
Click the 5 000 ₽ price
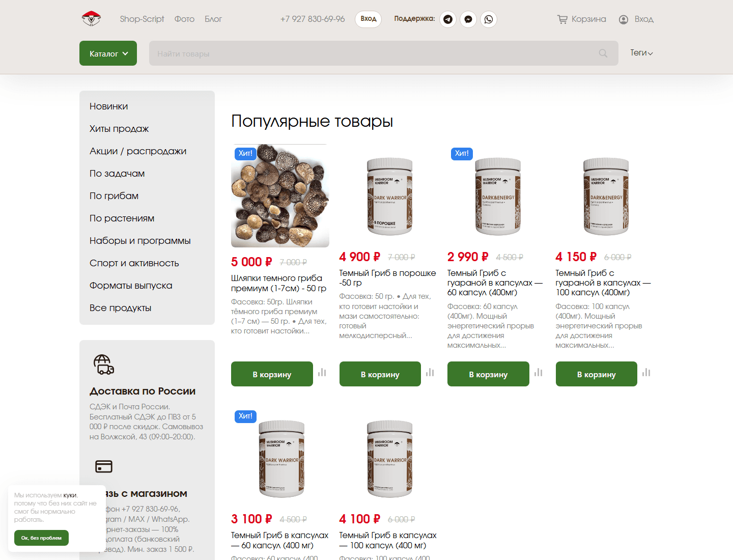tap(251, 262)
